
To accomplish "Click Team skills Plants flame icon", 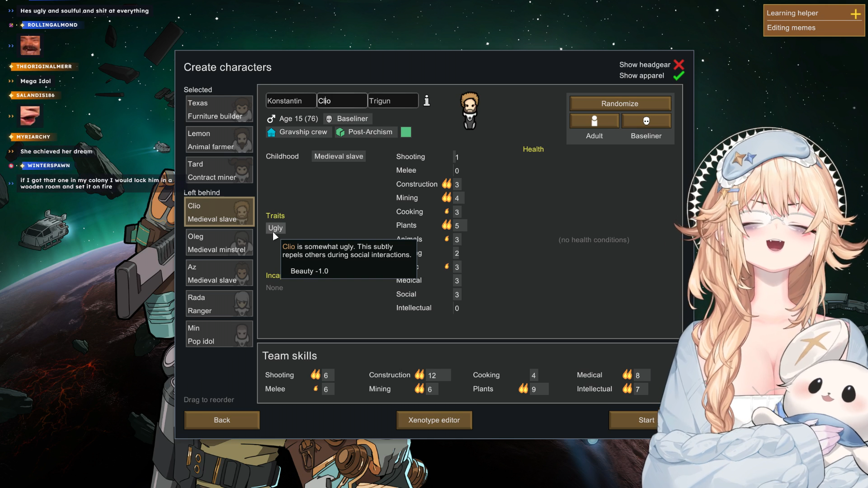I will click(523, 388).
